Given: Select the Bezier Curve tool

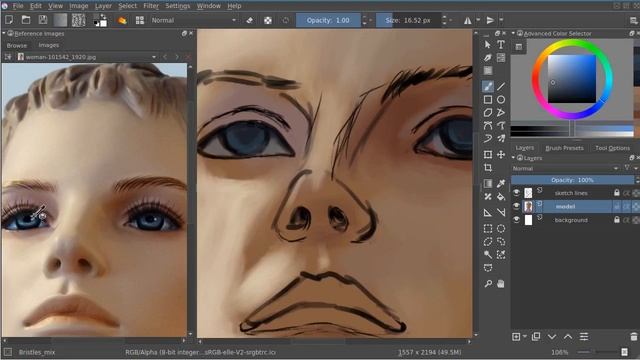Looking at the screenshot, I should coord(488,125).
